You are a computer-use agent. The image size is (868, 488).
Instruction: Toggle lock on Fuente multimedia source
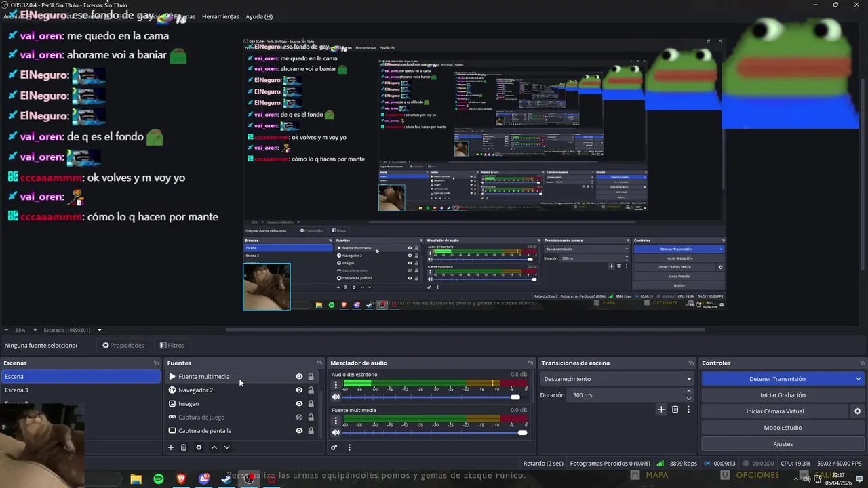[x=311, y=376]
